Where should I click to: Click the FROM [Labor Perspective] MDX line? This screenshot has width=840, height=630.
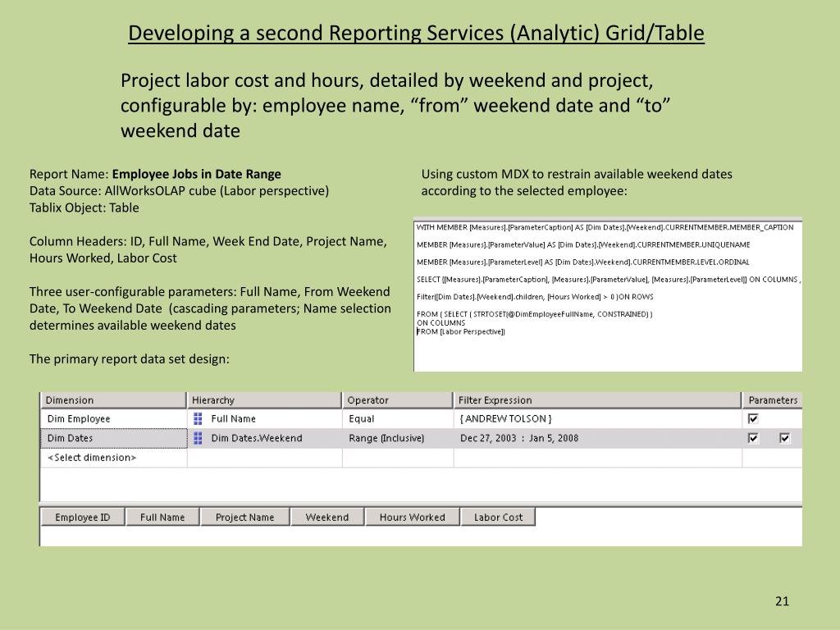[461, 331]
